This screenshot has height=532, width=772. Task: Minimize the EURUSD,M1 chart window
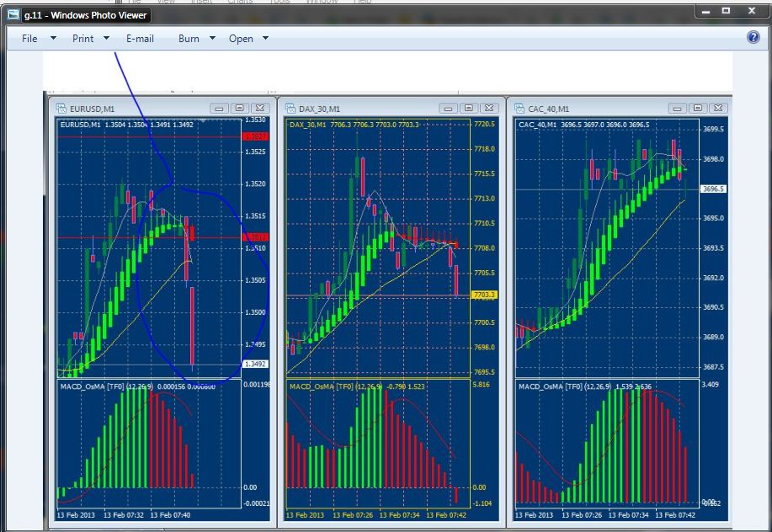click(219, 109)
